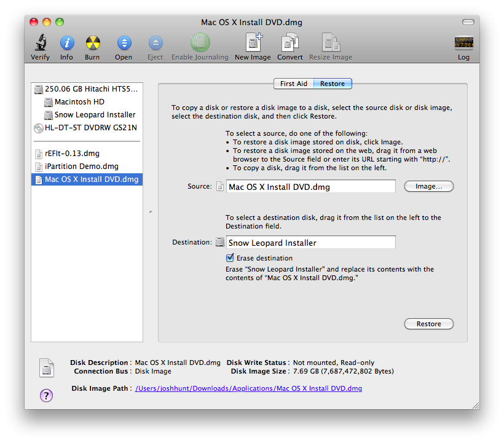Click the Burn toolbar icon
The image size is (504, 443).
coord(93,43)
